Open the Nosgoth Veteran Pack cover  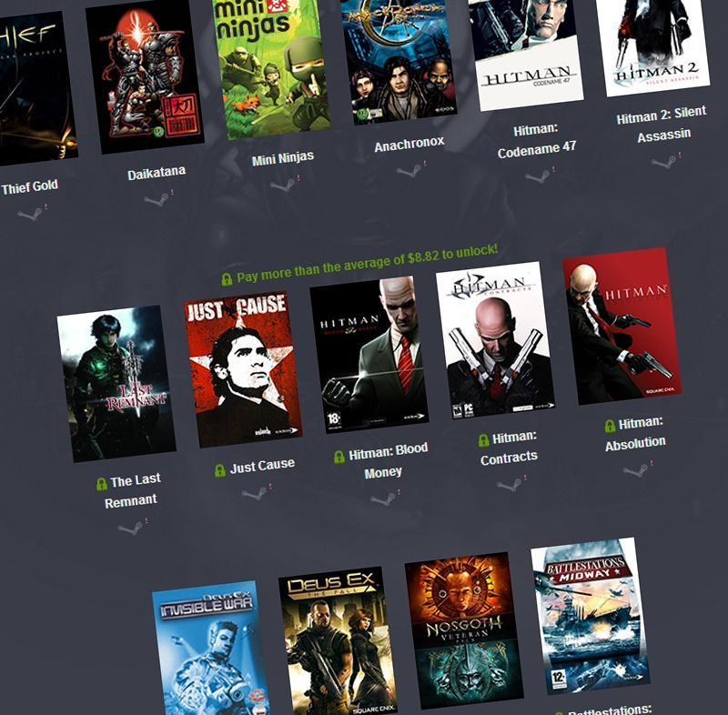464,630
